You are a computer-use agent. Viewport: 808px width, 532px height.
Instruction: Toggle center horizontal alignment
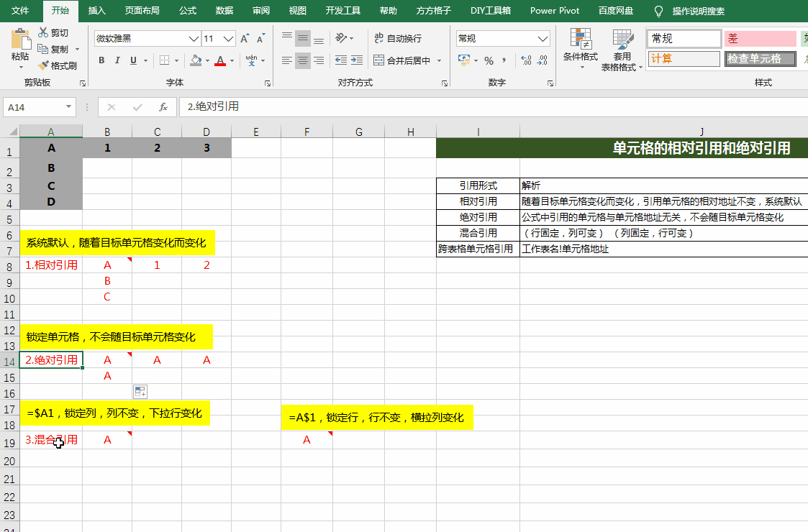pyautogui.click(x=303, y=60)
